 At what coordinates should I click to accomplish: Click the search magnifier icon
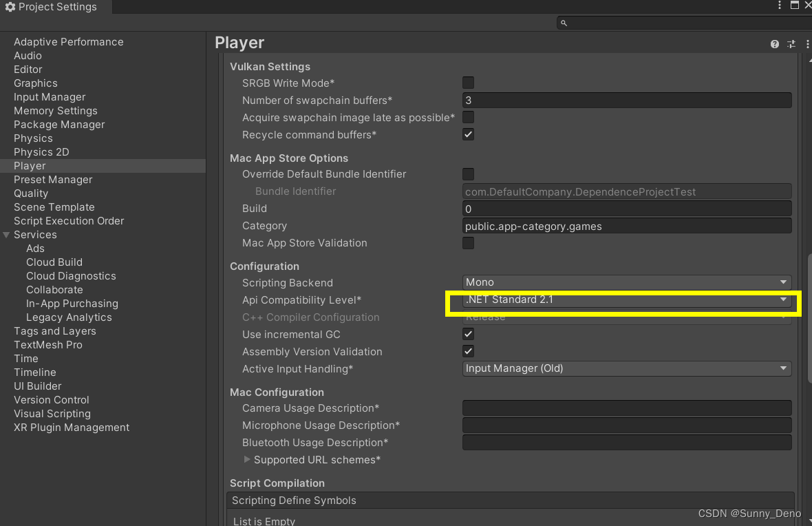(x=563, y=22)
